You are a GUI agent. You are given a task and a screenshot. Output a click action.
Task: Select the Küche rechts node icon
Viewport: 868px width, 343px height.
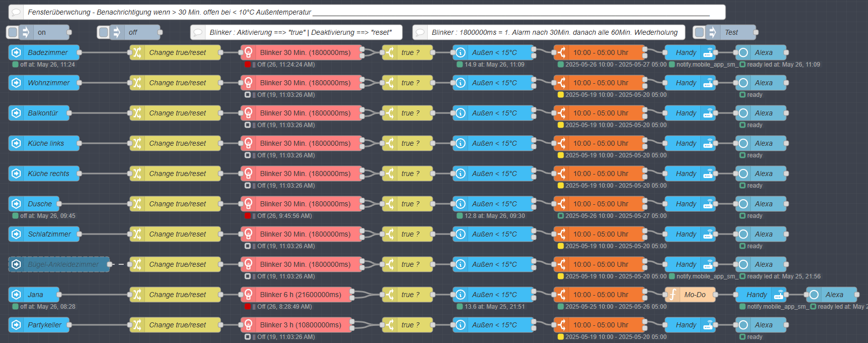16,174
